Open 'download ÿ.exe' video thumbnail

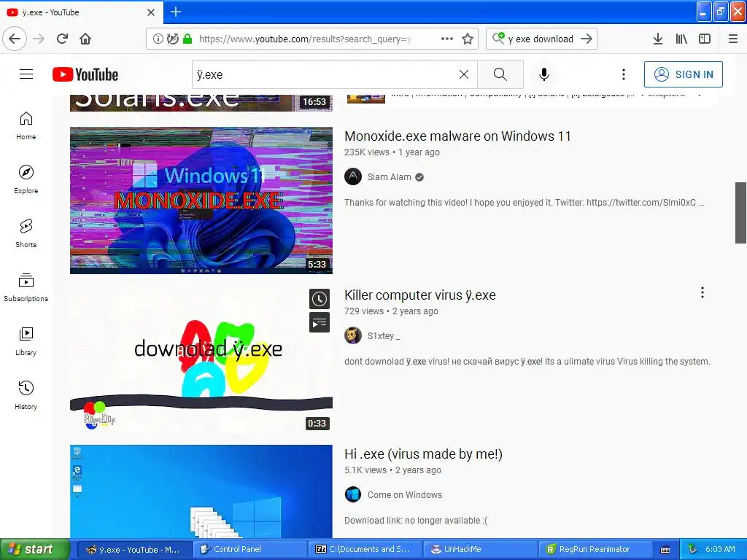pyautogui.click(x=201, y=359)
